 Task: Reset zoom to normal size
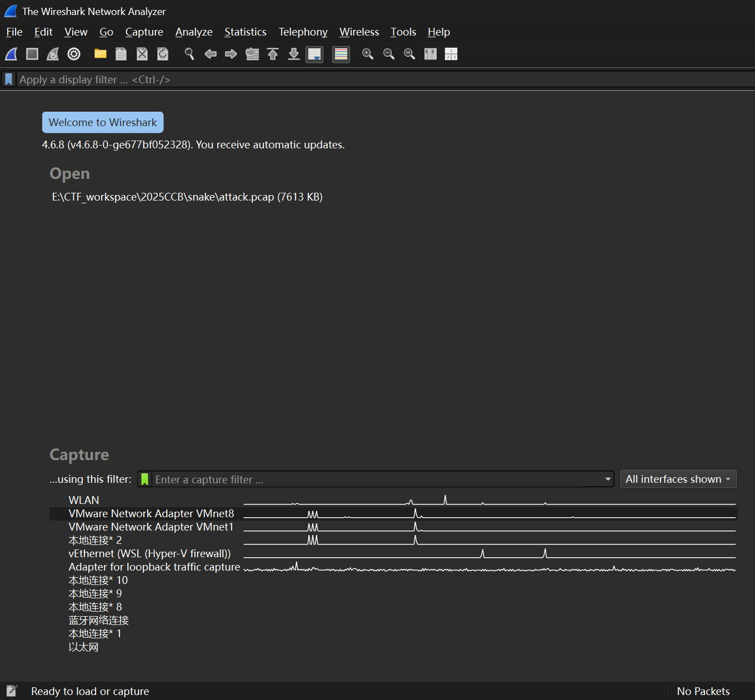coord(409,54)
